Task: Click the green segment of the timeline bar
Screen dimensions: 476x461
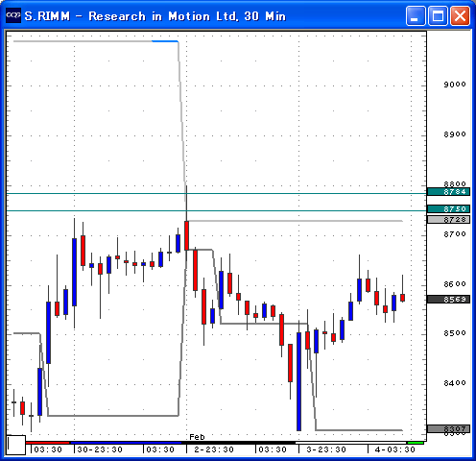Action: click(416, 443)
